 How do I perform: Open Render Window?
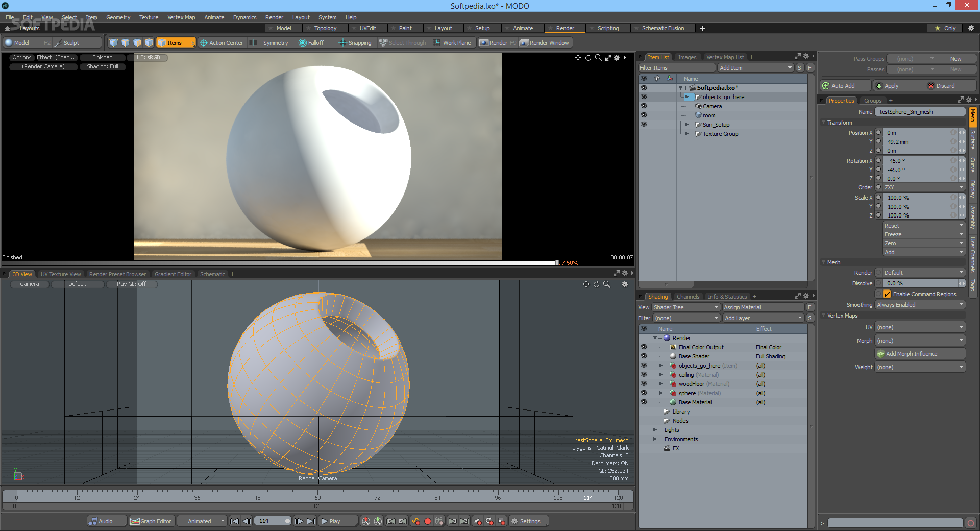pos(545,43)
